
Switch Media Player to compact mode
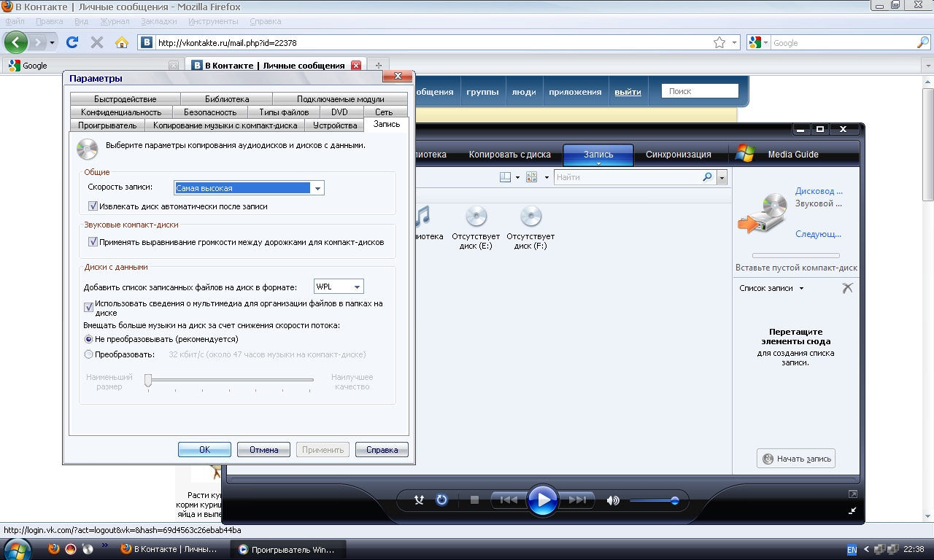click(852, 510)
